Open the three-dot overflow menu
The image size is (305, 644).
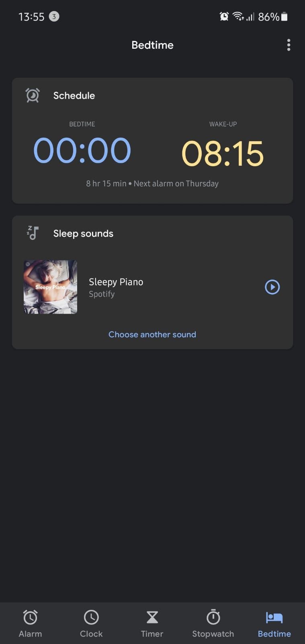pos(289,45)
